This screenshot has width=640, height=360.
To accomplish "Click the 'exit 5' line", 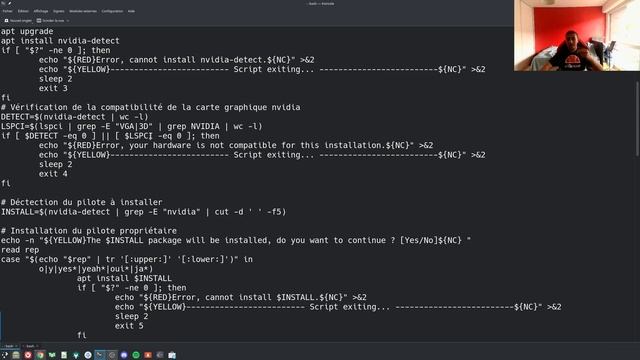I will pyautogui.click(x=129, y=326).
